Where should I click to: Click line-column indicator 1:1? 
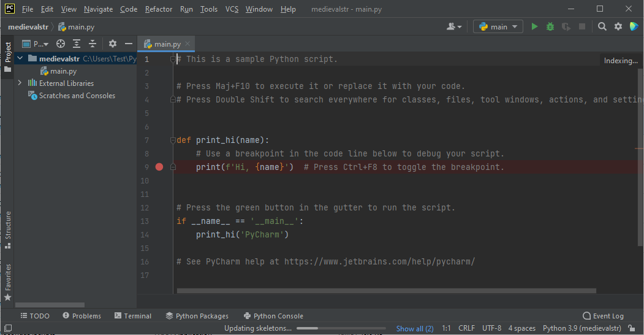[x=447, y=328]
